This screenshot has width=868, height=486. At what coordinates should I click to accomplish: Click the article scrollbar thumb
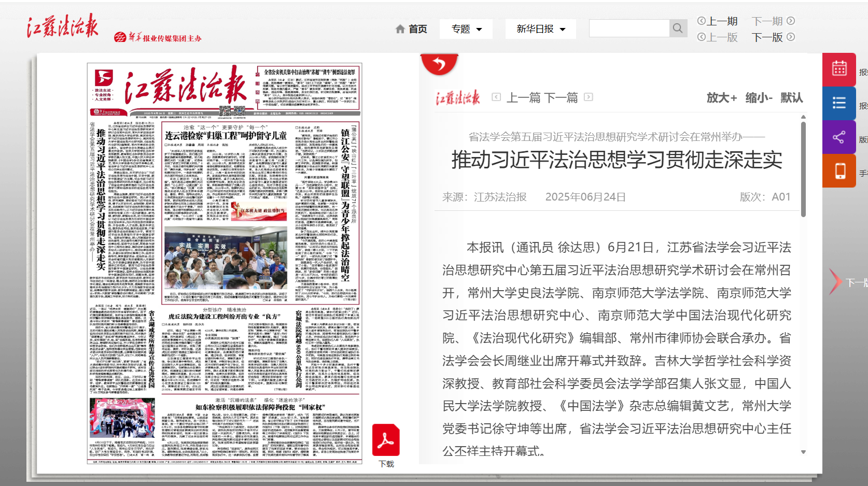(803, 169)
